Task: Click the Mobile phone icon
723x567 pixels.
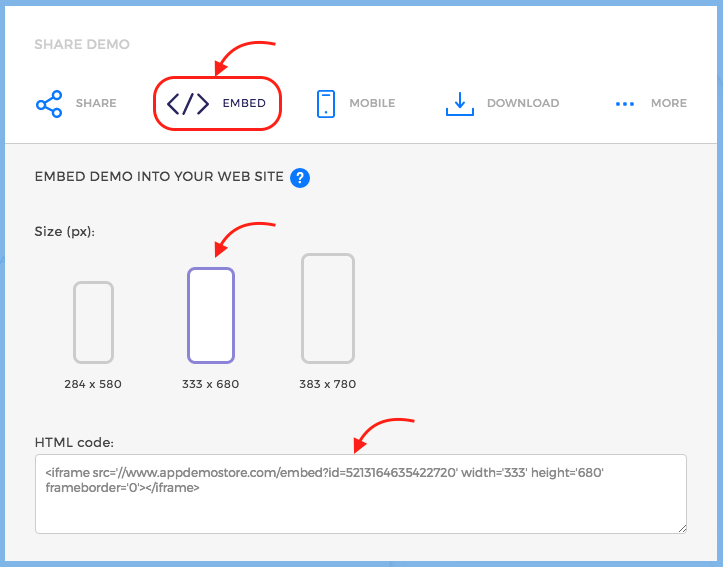Action: [x=325, y=103]
